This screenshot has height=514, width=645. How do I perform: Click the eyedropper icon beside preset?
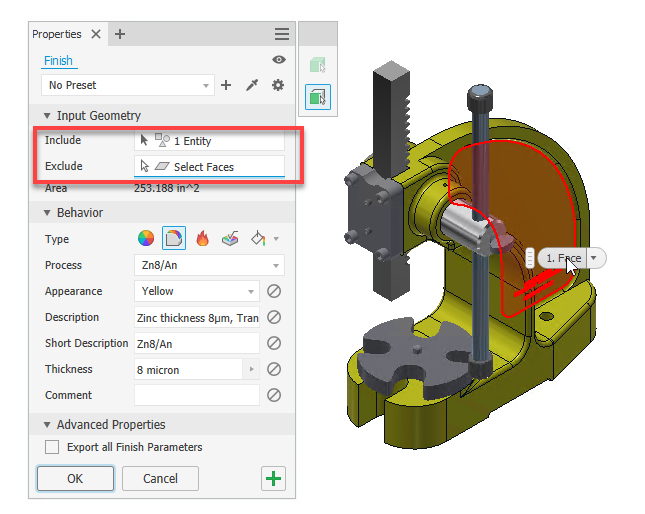coord(252,85)
